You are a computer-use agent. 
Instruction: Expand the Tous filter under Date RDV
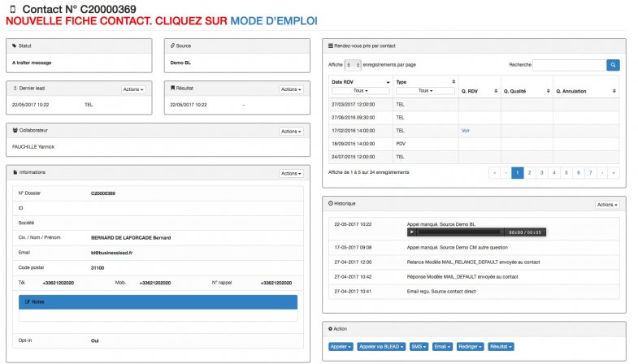pyautogui.click(x=362, y=91)
